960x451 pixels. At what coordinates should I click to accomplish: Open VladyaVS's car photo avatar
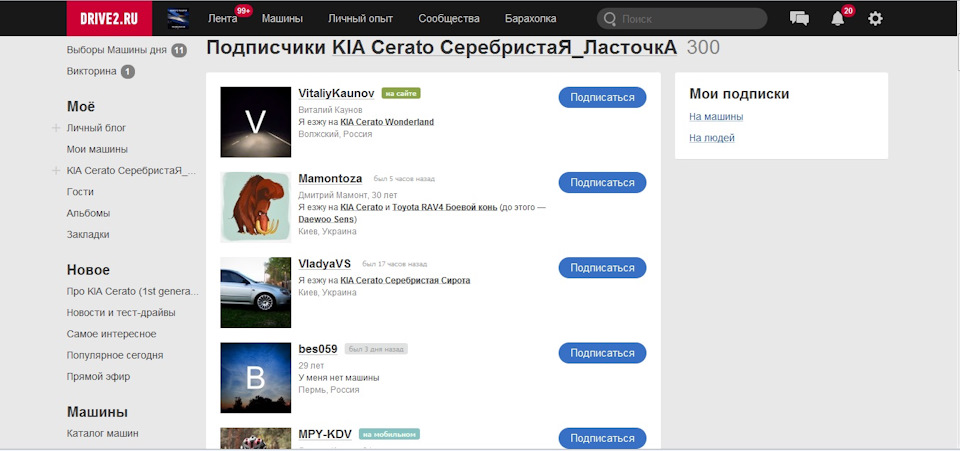pyautogui.click(x=255, y=293)
